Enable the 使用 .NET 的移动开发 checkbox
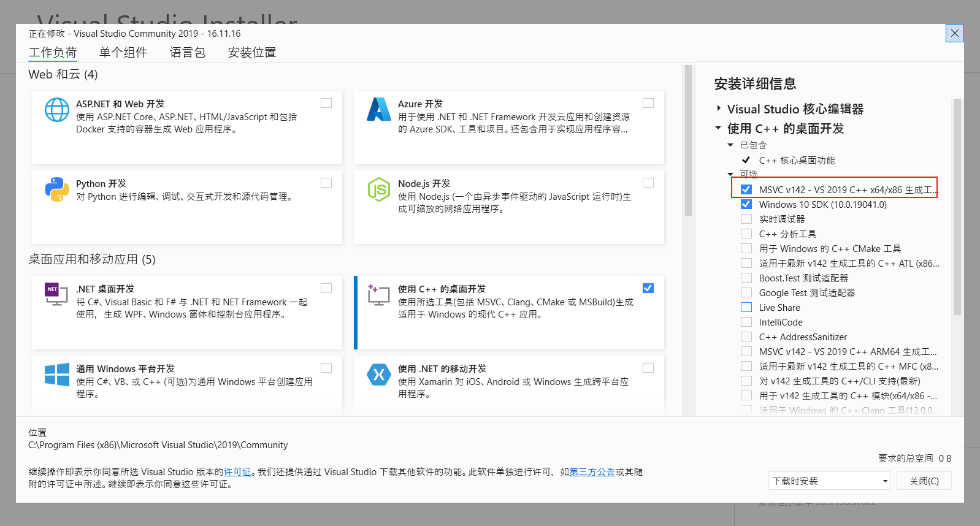This screenshot has width=980, height=526. tap(648, 368)
